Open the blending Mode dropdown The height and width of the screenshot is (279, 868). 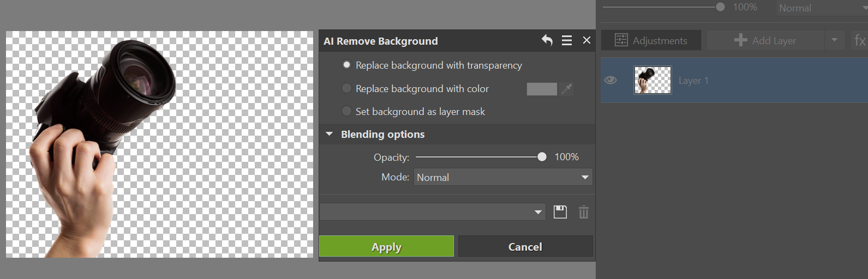[x=503, y=177]
